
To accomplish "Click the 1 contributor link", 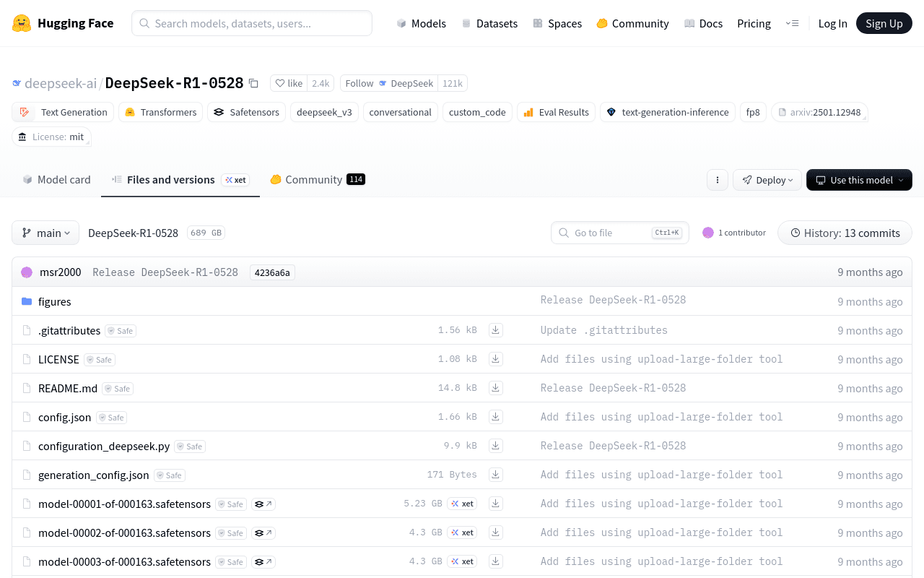I will click(742, 233).
